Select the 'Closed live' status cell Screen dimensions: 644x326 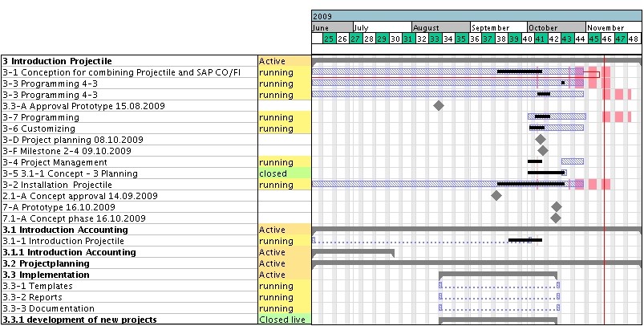click(x=284, y=320)
